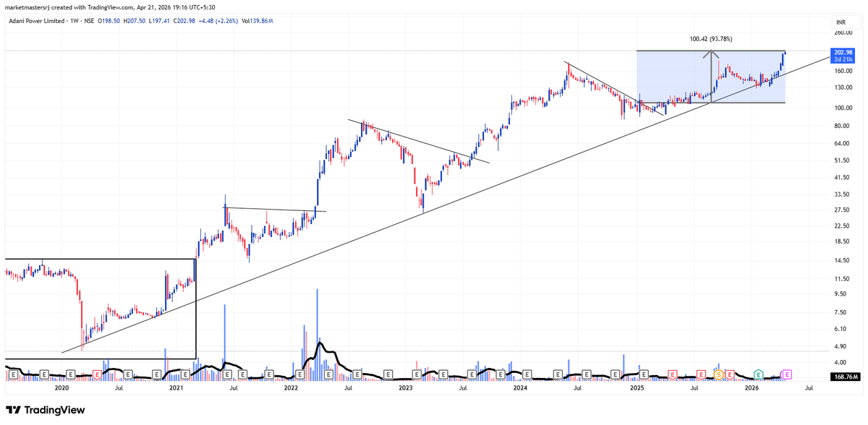This screenshot has width=868, height=425.
Task: Click the orange S split marker
Action: (718, 374)
